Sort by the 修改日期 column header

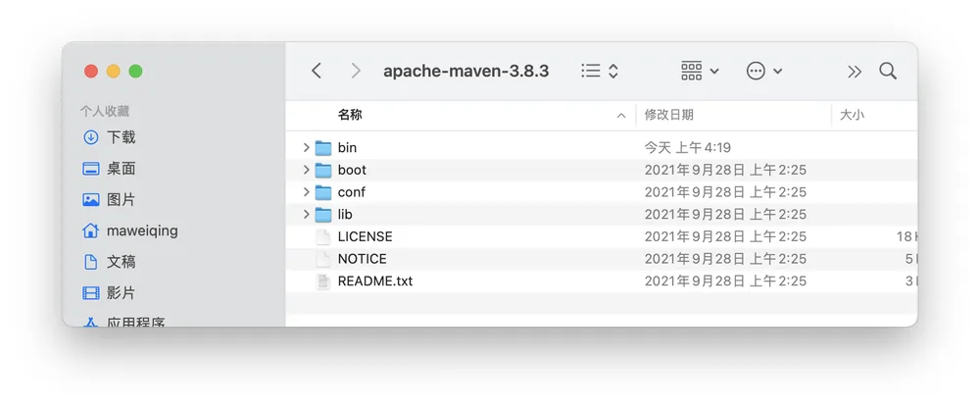click(x=668, y=115)
